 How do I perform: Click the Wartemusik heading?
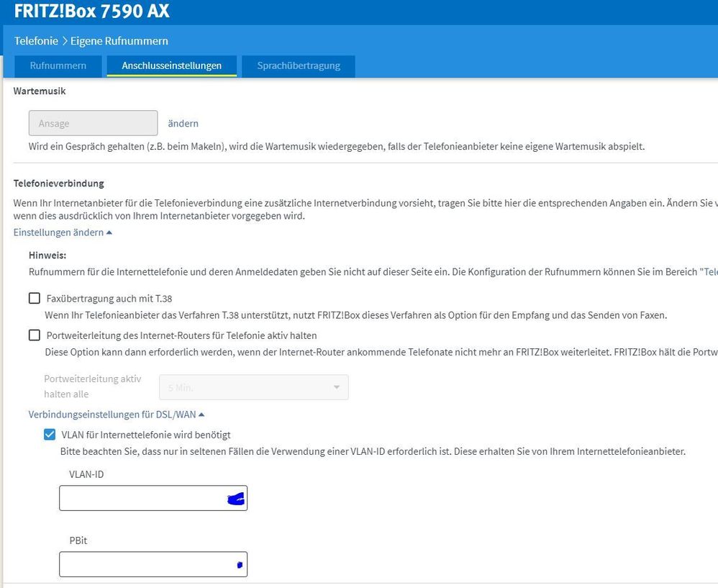tap(40, 91)
